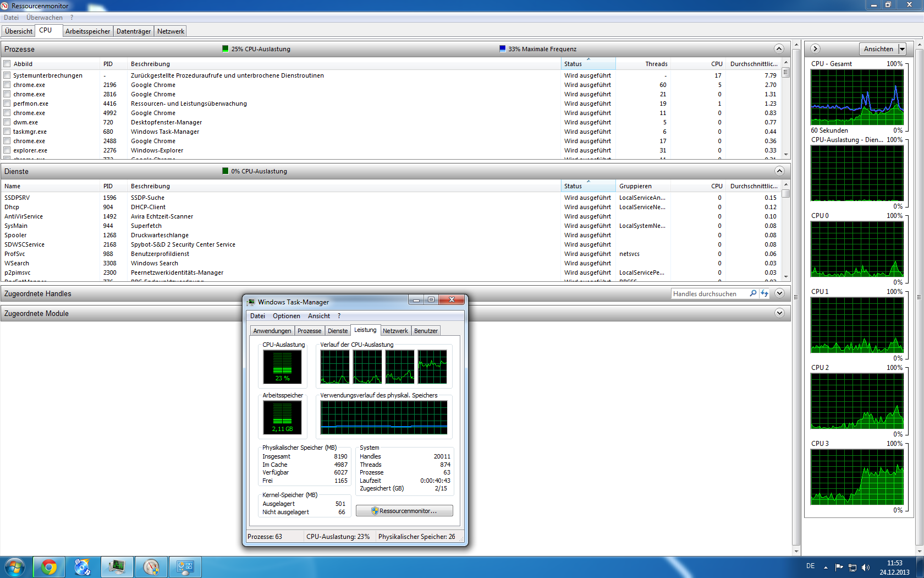Open the Windows Start menu orb
Viewport: 924px width, 578px height.
click(x=15, y=567)
